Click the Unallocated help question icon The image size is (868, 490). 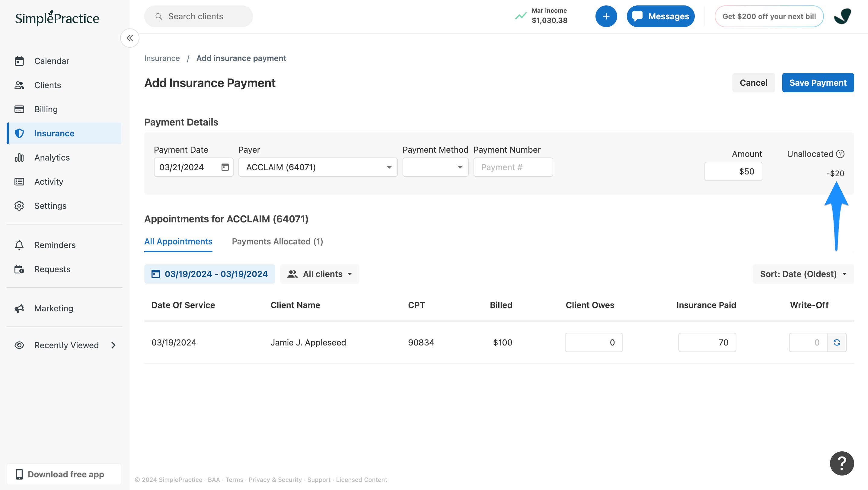point(840,154)
